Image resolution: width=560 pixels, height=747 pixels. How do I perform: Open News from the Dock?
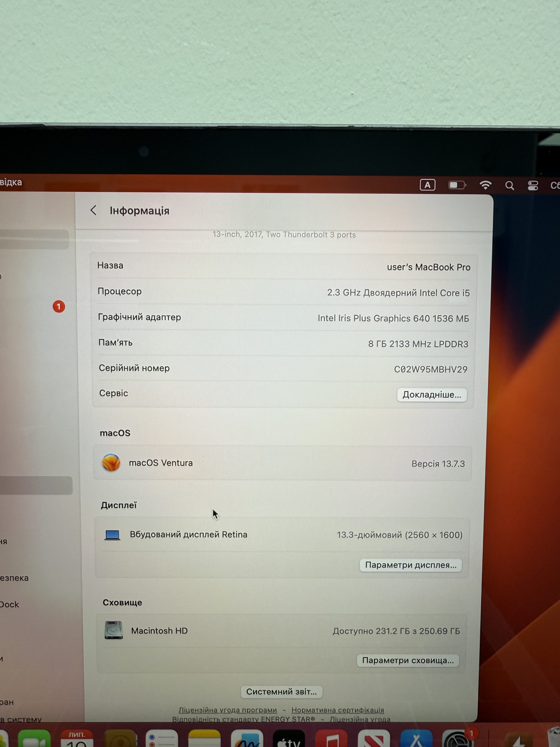(374, 739)
